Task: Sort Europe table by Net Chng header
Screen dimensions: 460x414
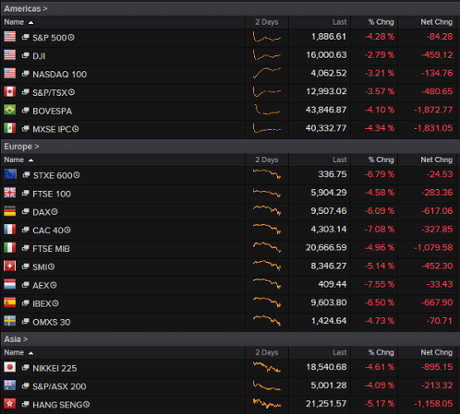Action: [436, 160]
